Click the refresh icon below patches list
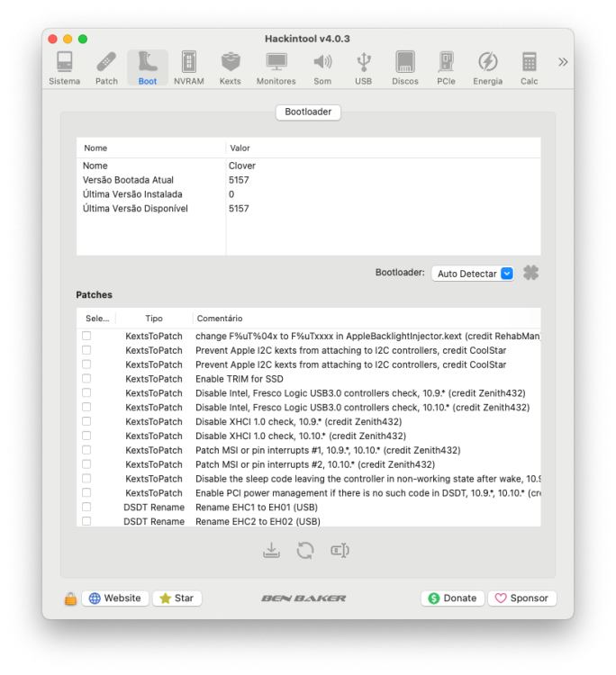This screenshot has height=675, width=616. 305,550
